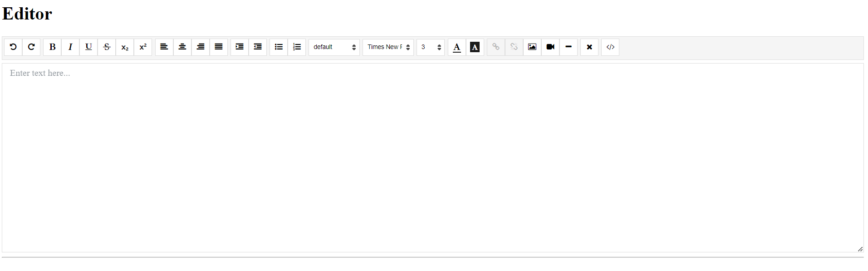This screenshot has height=271, width=868.
Task: Click the undo icon
Action: 13,47
